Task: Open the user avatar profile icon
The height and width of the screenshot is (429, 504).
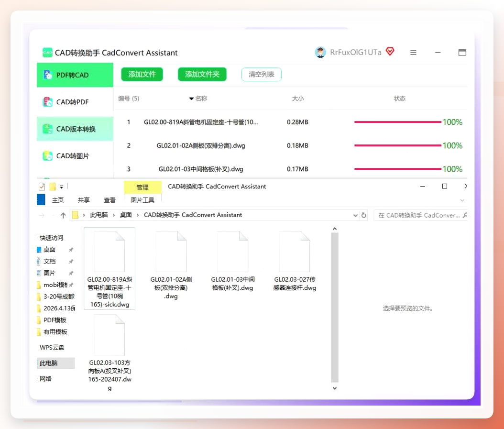Action: (320, 52)
